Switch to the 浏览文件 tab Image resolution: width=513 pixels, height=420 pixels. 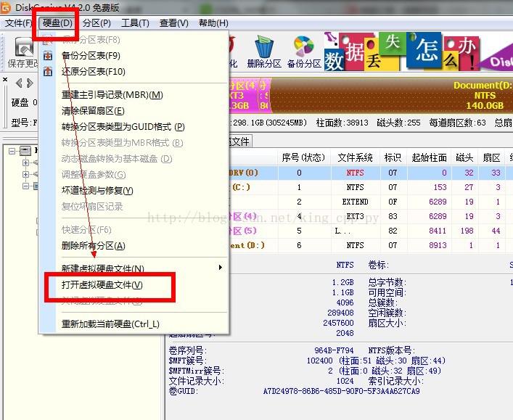(240, 141)
